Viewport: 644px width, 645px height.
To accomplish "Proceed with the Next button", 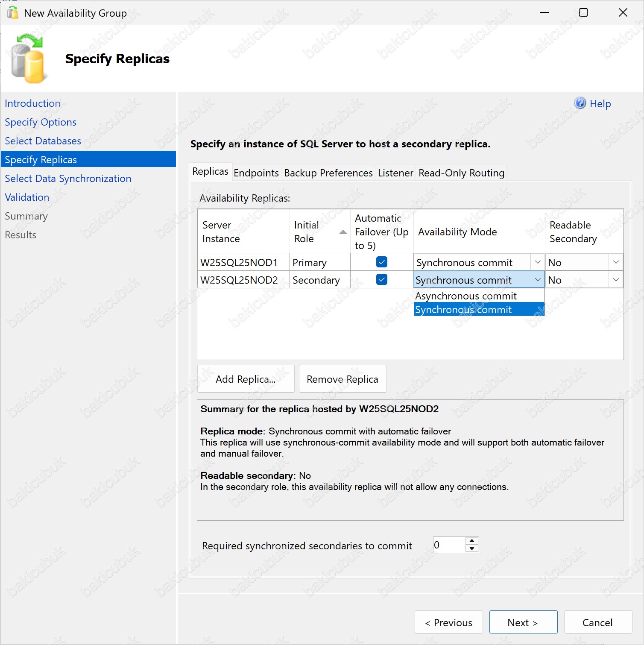I will [523, 622].
